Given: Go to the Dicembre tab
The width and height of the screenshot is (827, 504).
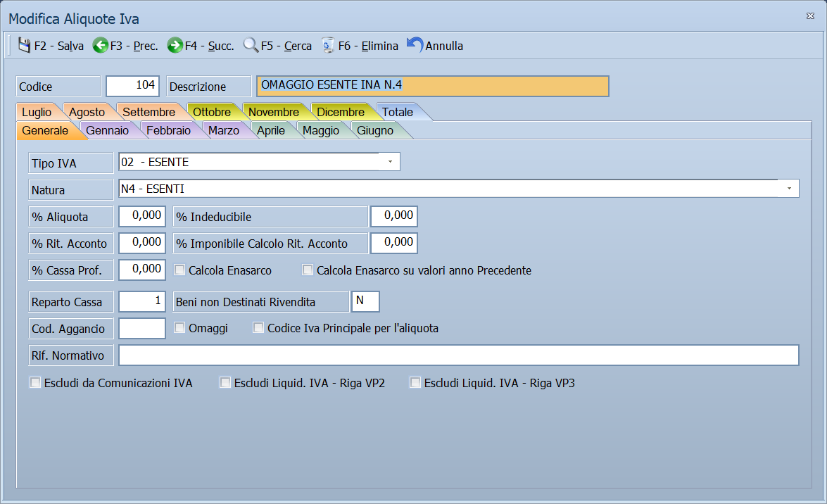Looking at the screenshot, I should (x=341, y=112).
